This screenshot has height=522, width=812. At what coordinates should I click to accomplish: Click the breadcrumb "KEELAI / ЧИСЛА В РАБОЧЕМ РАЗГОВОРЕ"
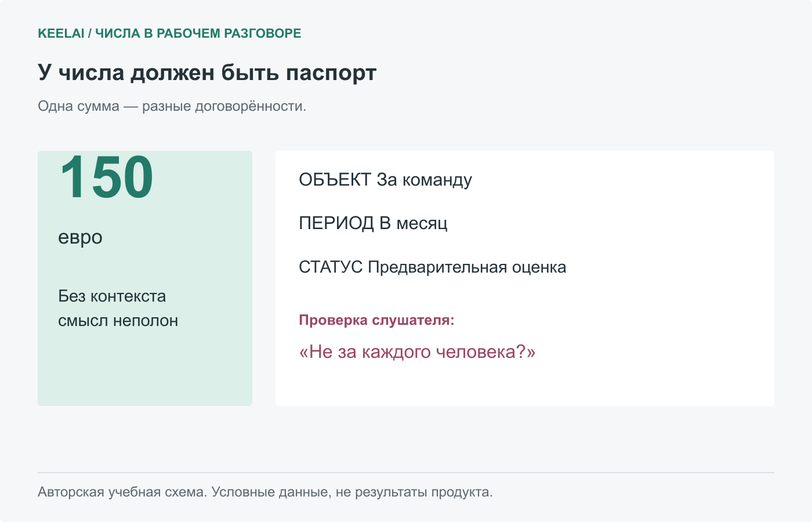coord(169,34)
